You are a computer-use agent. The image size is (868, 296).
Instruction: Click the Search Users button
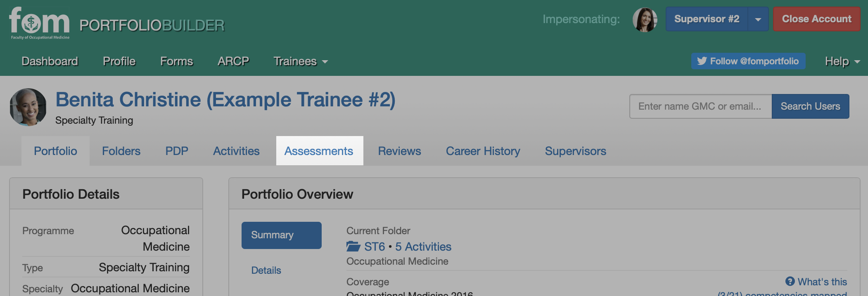point(810,106)
